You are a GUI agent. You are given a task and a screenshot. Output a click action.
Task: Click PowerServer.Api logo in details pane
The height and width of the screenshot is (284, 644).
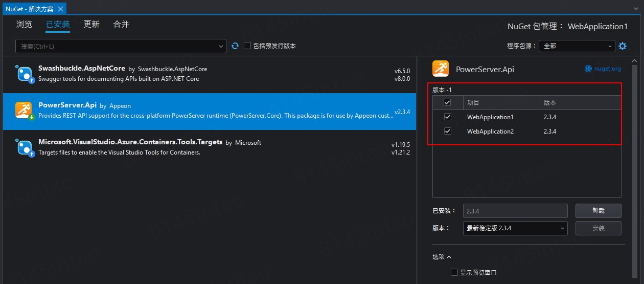[x=441, y=69]
